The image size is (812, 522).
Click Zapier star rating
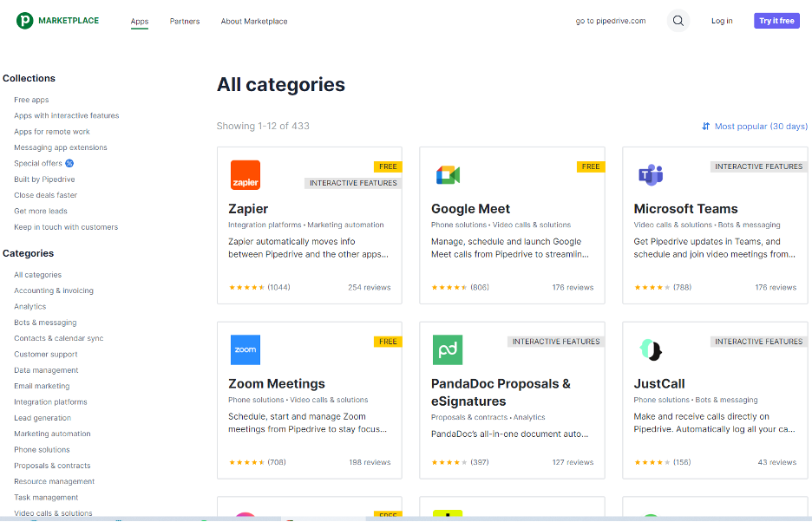click(x=246, y=287)
